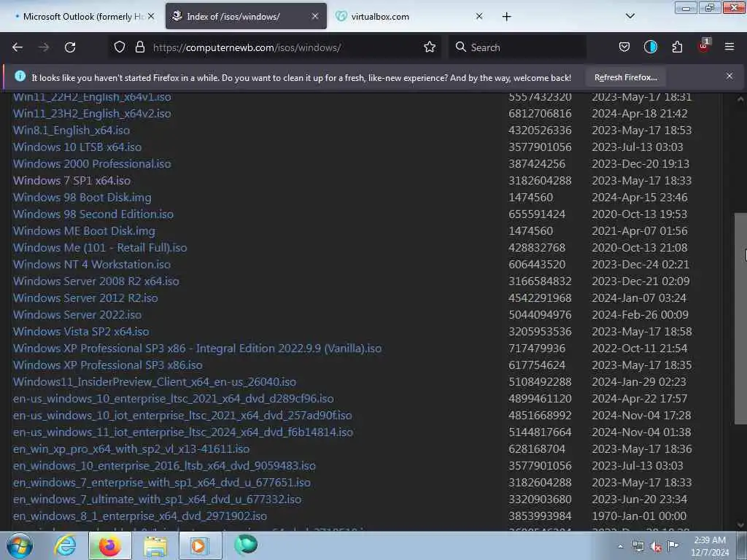
Task: Open Windows 98 Boot Disk.img link
Action: pyautogui.click(x=82, y=197)
